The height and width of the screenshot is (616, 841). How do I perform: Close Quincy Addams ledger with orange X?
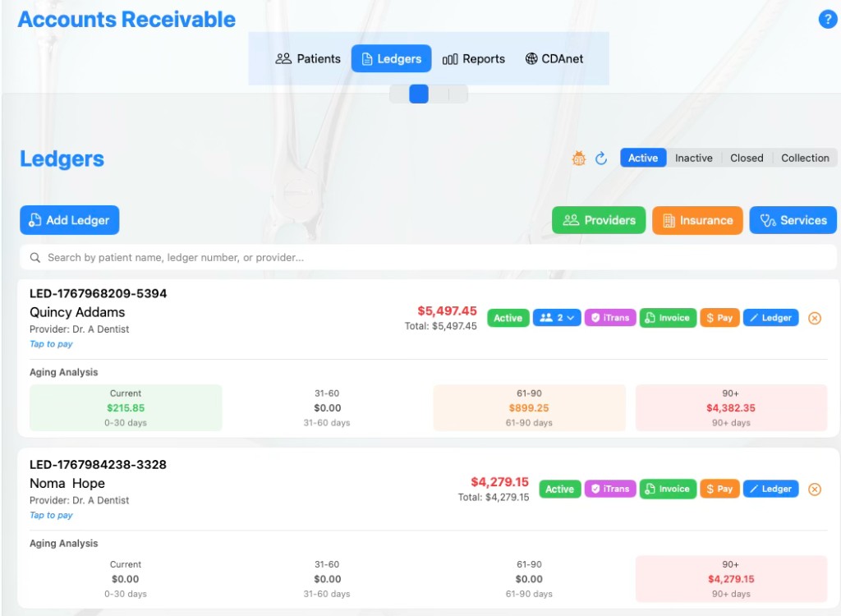pyautogui.click(x=814, y=318)
